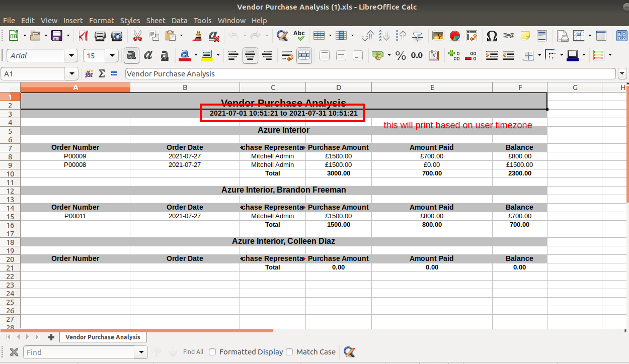Viewport: 629px width, 364px height.
Task: Clear direct formatting
Action: pos(214,36)
